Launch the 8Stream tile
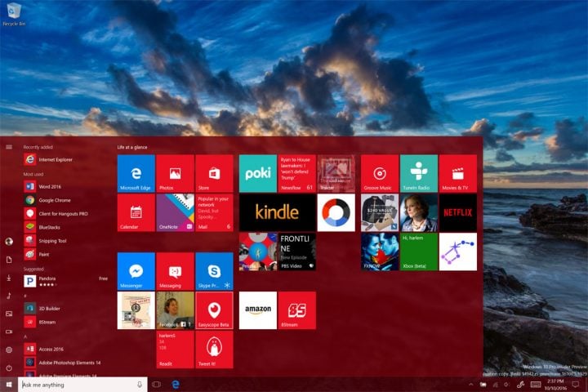Screen dimensions: 588x392 (x=297, y=310)
